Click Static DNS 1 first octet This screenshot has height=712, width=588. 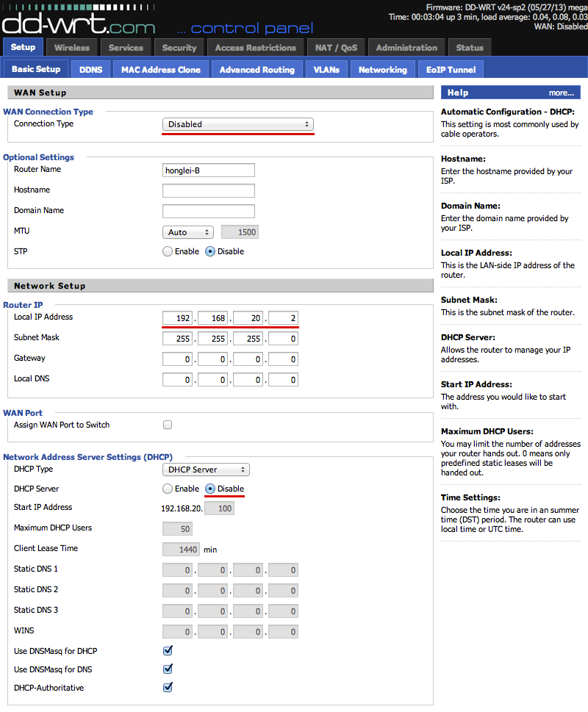[178, 570]
